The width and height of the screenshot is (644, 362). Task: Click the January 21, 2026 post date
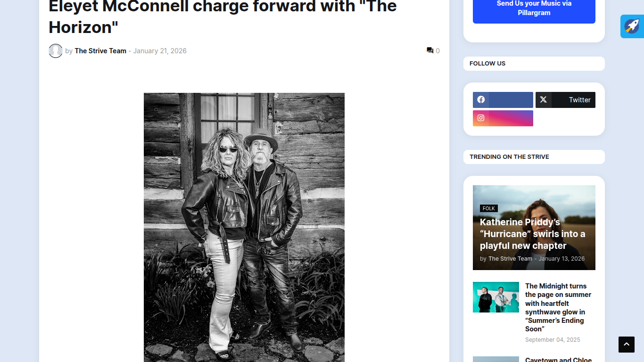point(160,51)
